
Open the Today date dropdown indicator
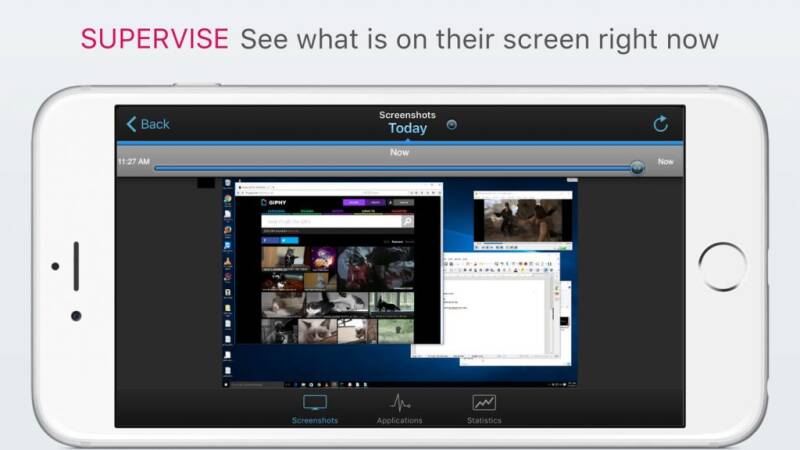(452, 125)
